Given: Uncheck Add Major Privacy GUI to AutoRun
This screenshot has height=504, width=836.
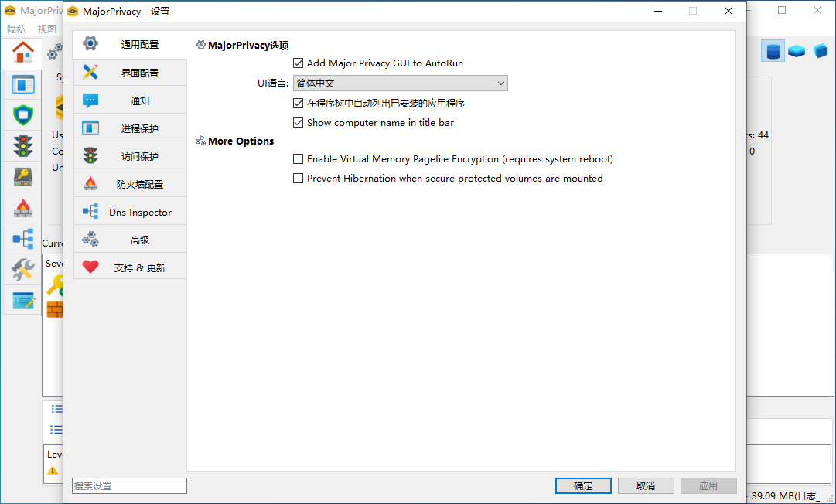Looking at the screenshot, I should tap(298, 63).
